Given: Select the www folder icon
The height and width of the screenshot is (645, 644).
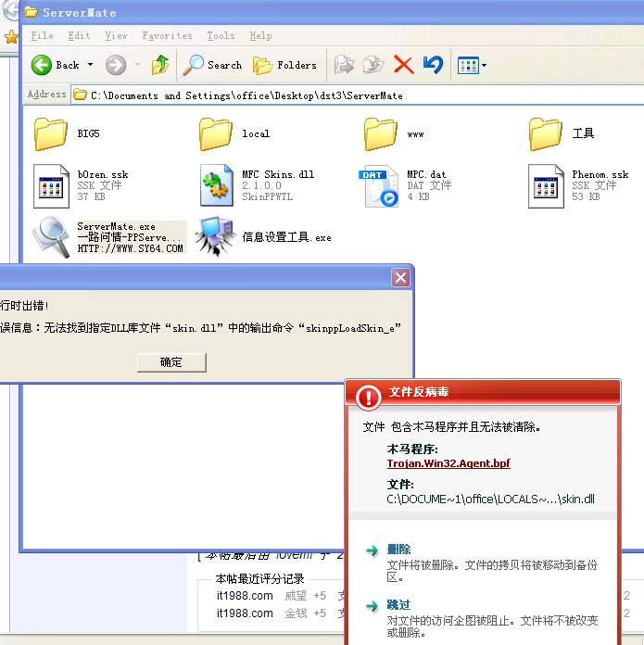Looking at the screenshot, I should (381, 133).
